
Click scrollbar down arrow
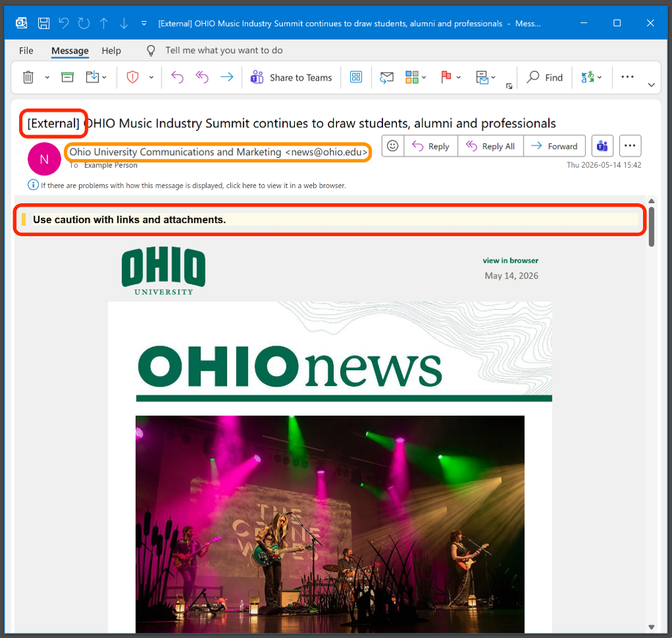click(x=652, y=627)
